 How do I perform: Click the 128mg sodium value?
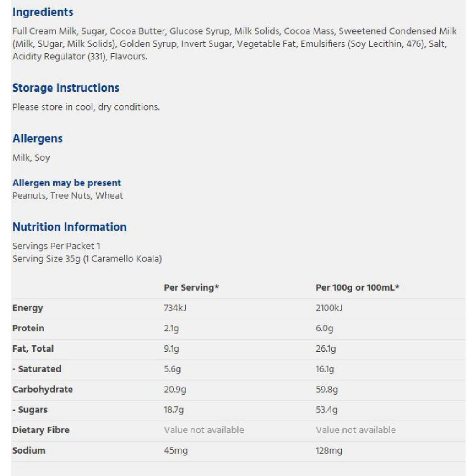tap(329, 451)
